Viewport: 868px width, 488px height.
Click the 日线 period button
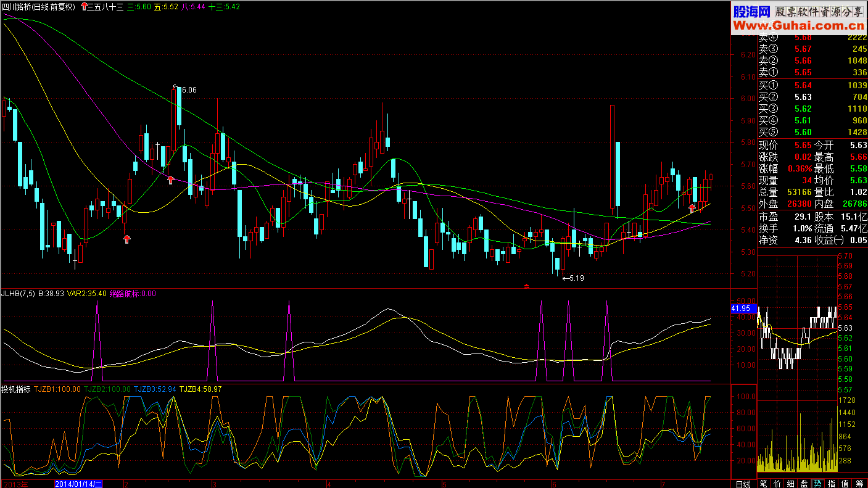point(743,483)
